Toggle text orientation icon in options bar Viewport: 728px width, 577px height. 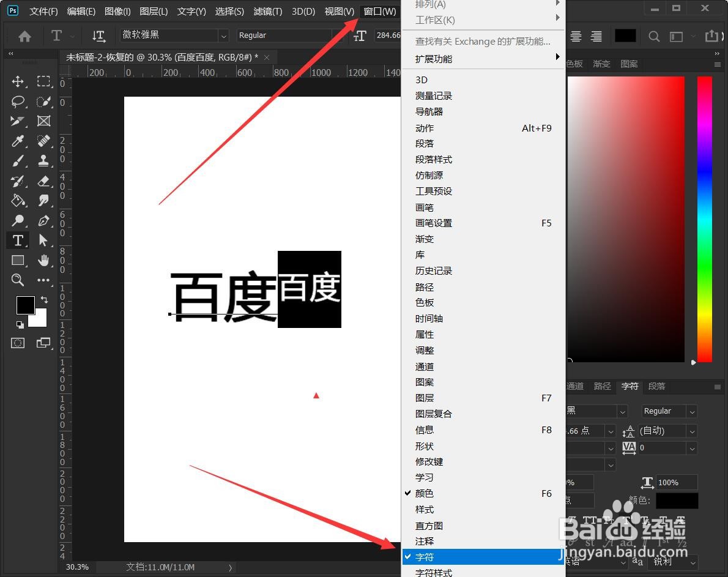[98, 35]
